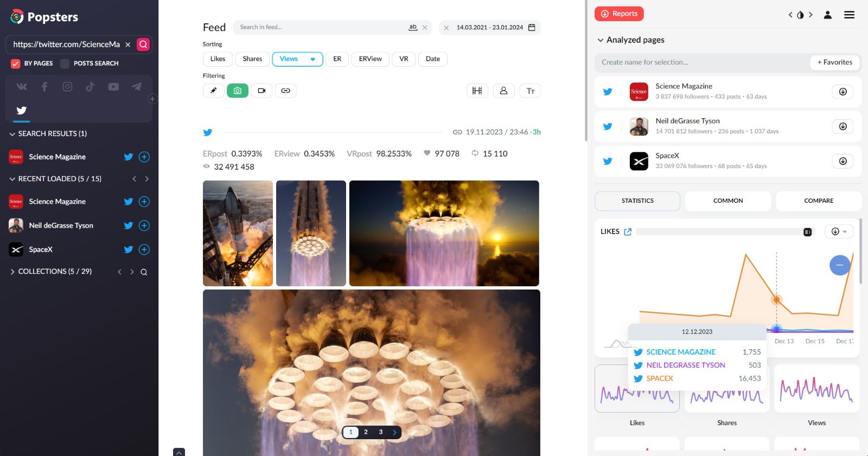Switch to the COMMON tab
Image resolution: width=868 pixels, height=456 pixels.
(727, 201)
